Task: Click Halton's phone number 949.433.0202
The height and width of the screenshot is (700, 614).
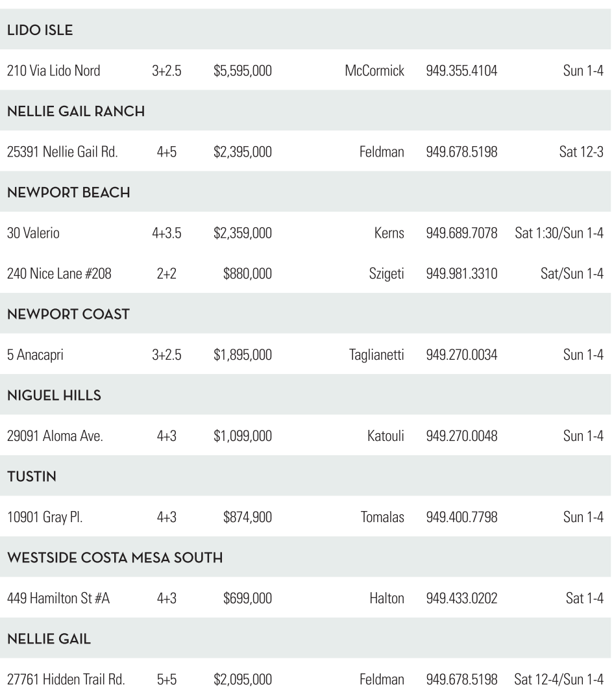Action: [461, 599]
